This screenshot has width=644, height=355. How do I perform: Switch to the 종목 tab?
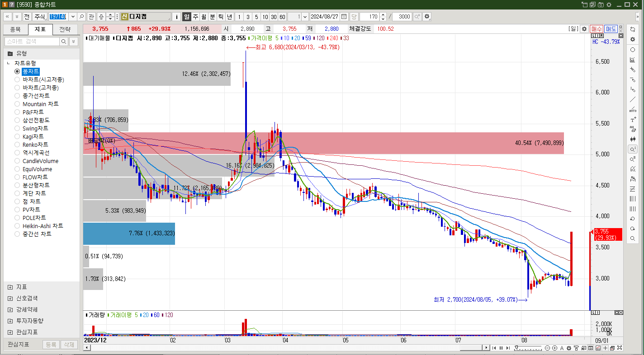click(15, 29)
